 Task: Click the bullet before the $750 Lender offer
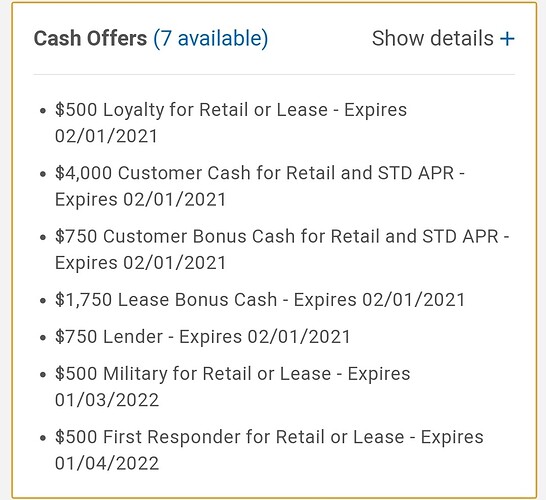[x=43, y=337]
